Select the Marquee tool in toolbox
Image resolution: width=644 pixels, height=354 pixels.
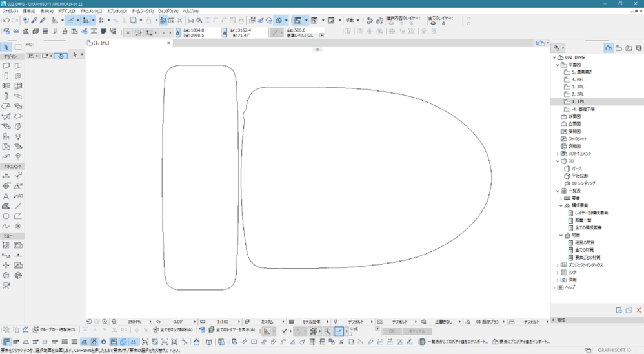(18, 47)
